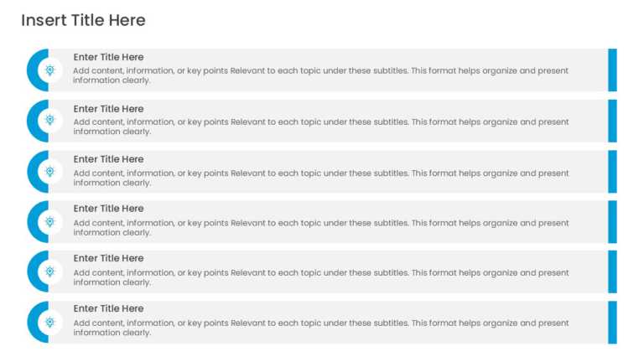Click the lightbulb icon in the second row
The image size is (644, 362).
pyautogui.click(x=49, y=120)
